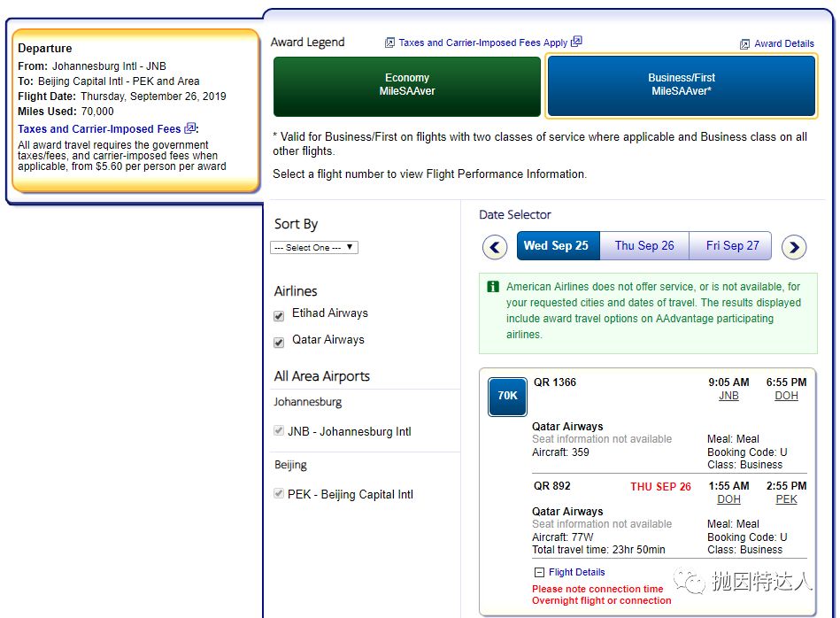Click green info icon in notice box

pyautogui.click(x=493, y=287)
